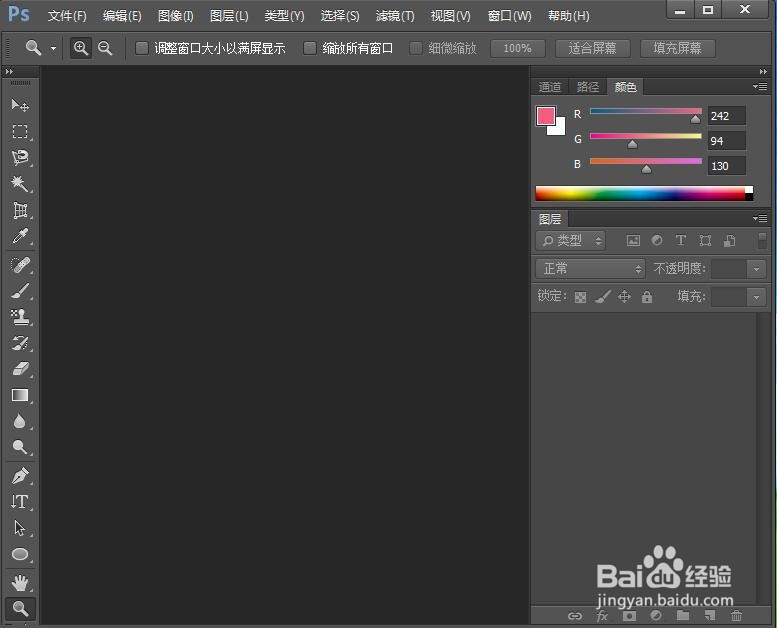Select the Clone Stamp tool
This screenshot has width=777, height=628.
click(20, 317)
